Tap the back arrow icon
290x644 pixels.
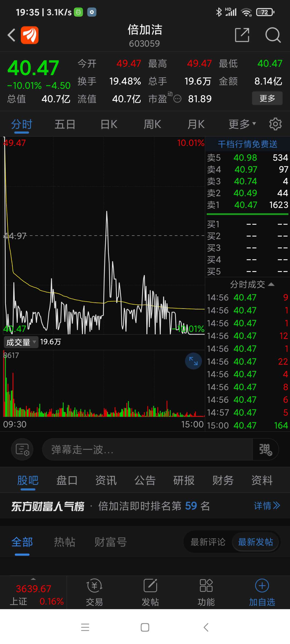click(11, 35)
